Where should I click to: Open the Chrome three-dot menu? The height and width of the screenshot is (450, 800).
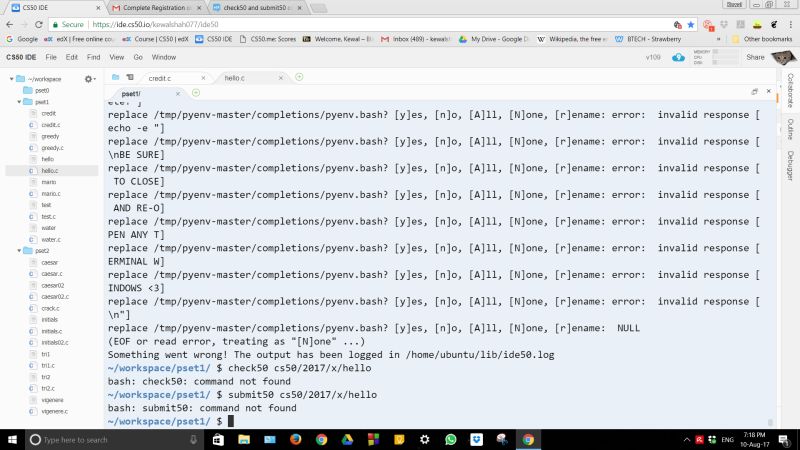click(x=790, y=24)
